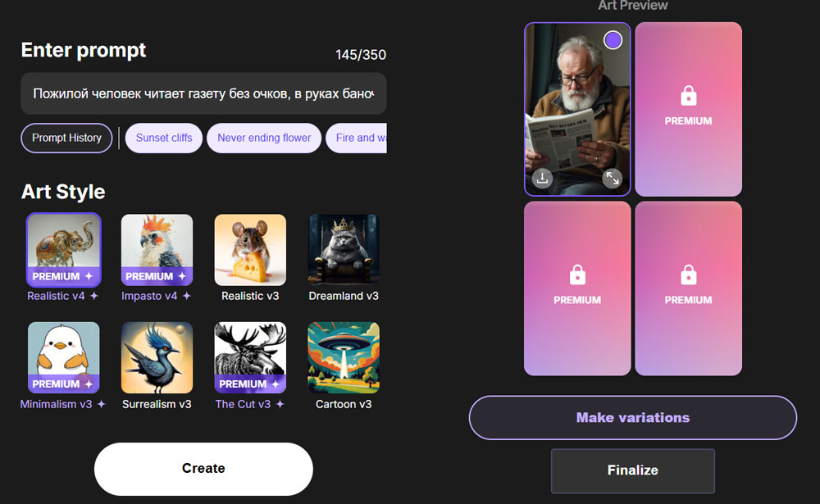The image size is (820, 504).
Task: Expand the old man preview to fullscreen
Action: (612, 179)
